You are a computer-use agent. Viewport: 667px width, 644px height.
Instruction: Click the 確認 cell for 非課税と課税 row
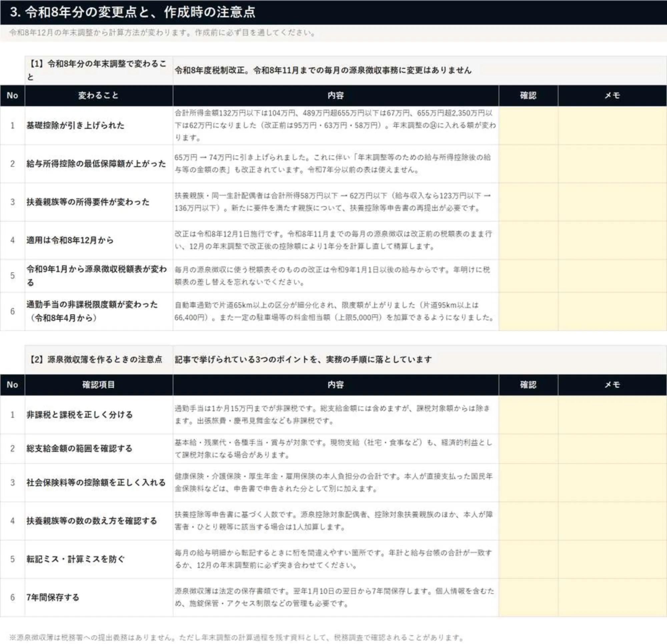coord(528,414)
